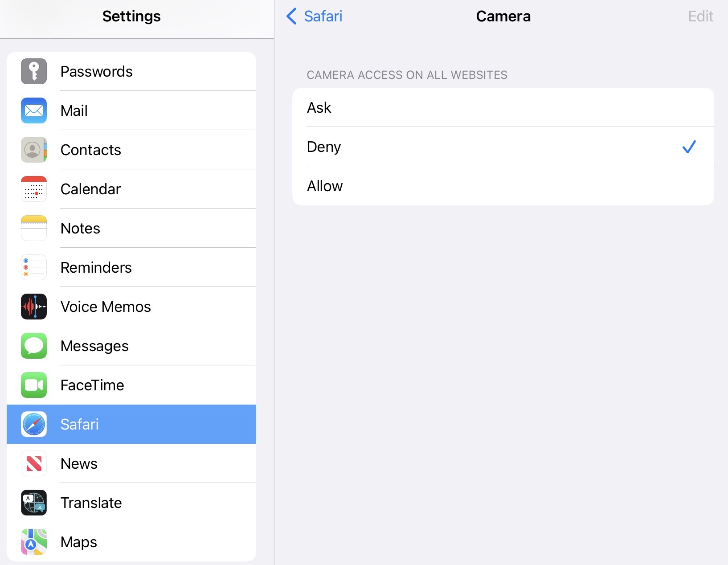Tap the Edit button
Viewport: 728px width, 565px height.
click(700, 16)
